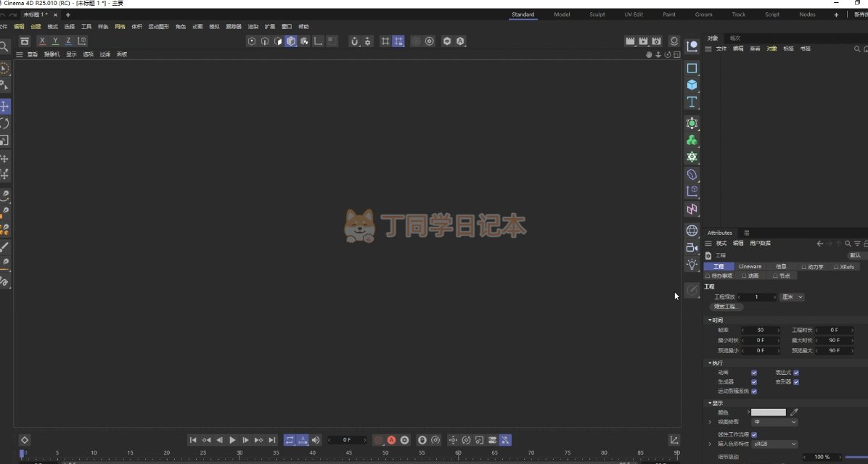The image size is (868, 464).
Task: Toggle the coordinate system icon next to Z
Action: [x=82, y=41]
